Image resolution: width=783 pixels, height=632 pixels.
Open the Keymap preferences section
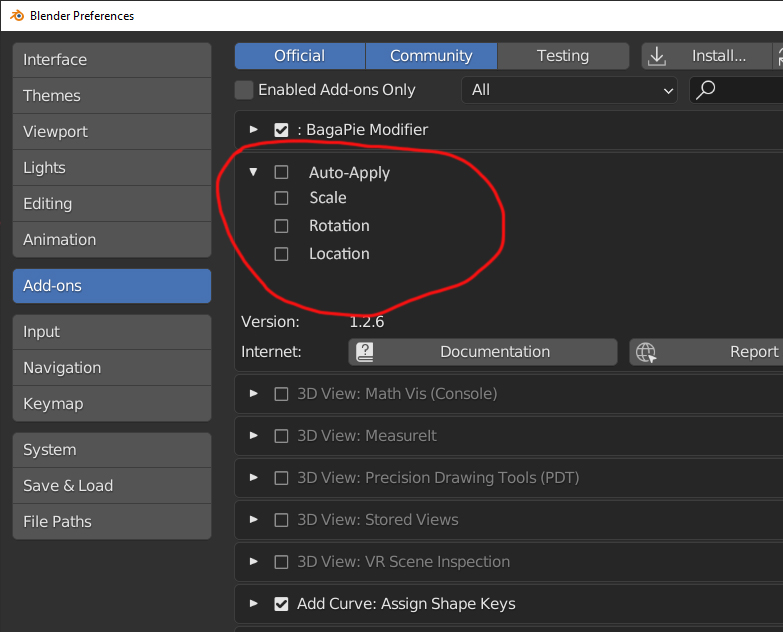pyautogui.click(x=112, y=404)
